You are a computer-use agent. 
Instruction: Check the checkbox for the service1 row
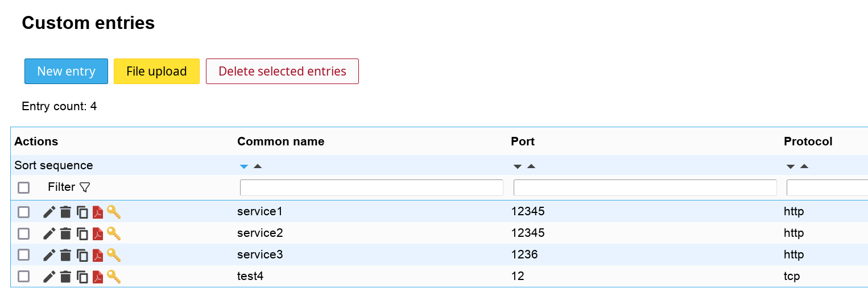click(23, 212)
